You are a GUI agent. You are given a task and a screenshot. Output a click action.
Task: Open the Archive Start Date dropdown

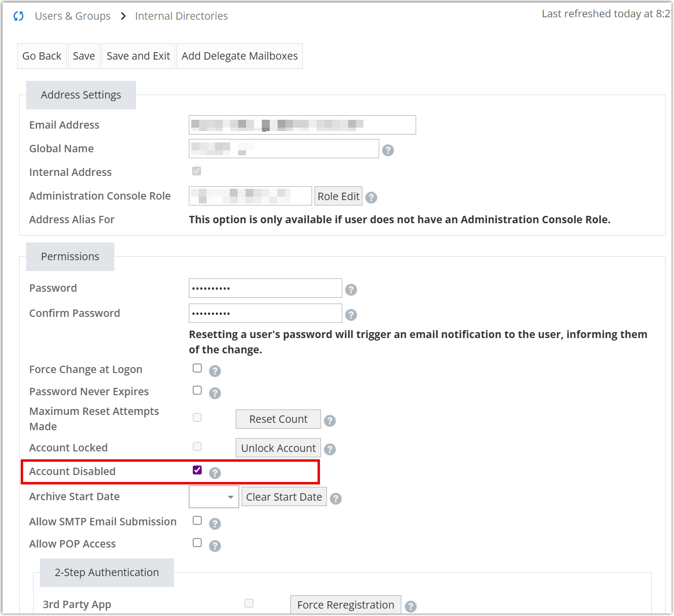pos(214,497)
